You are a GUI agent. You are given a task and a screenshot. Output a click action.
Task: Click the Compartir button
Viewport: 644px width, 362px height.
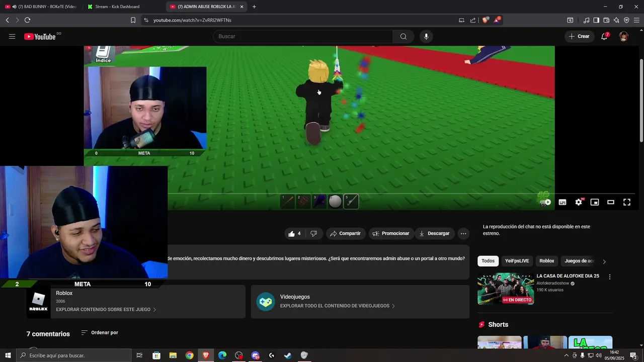(346, 233)
